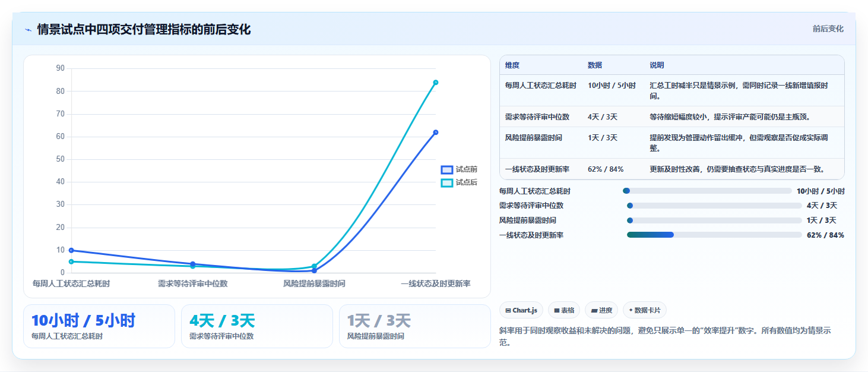Click the 进度 tag
Viewport: 868px width, 372px height.
(x=601, y=310)
